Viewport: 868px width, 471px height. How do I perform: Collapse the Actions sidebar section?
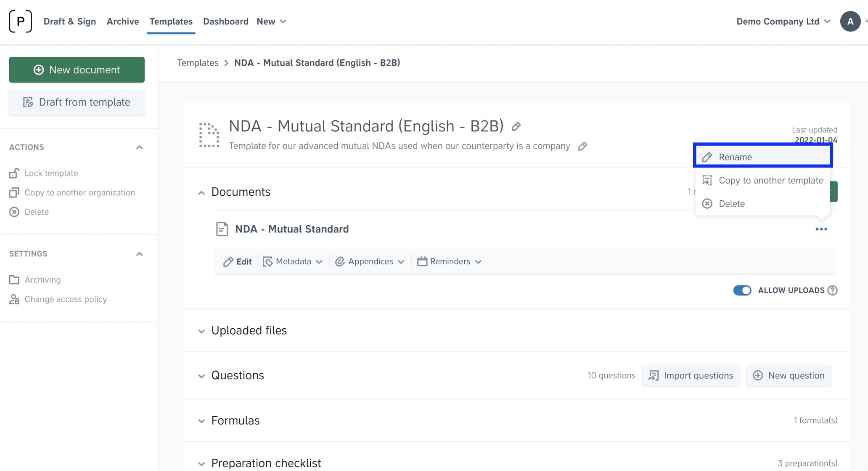139,147
